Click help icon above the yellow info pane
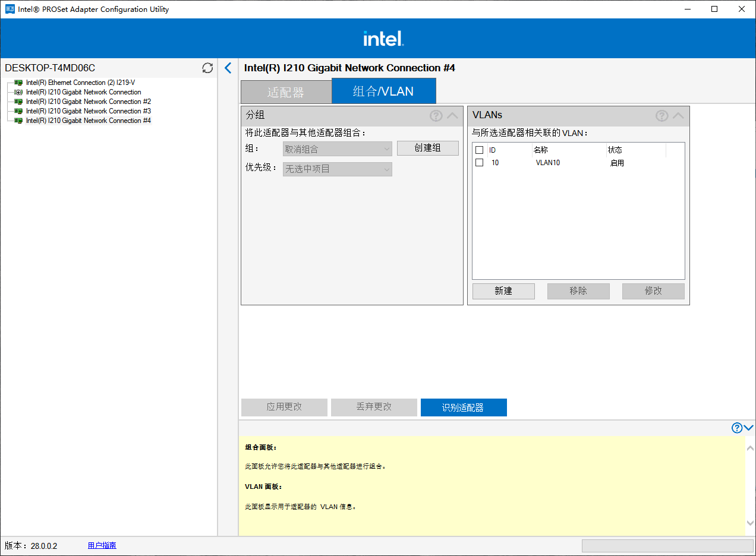The width and height of the screenshot is (756, 556). [737, 428]
